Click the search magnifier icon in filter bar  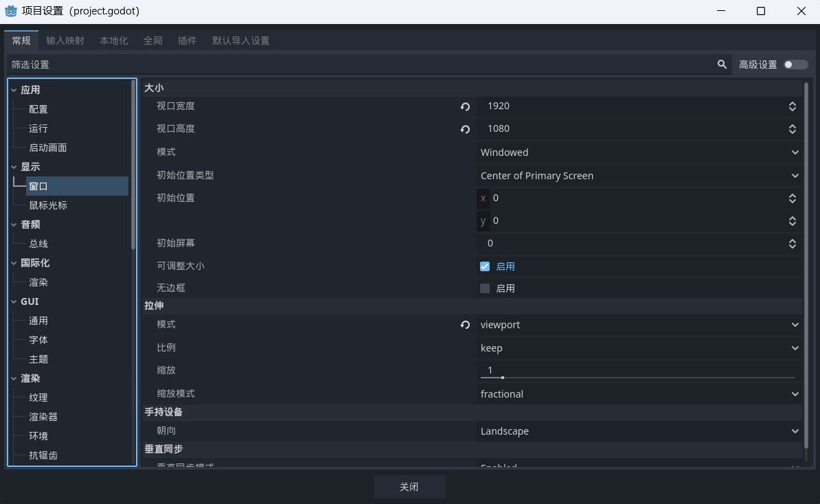pyautogui.click(x=722, y=65)
